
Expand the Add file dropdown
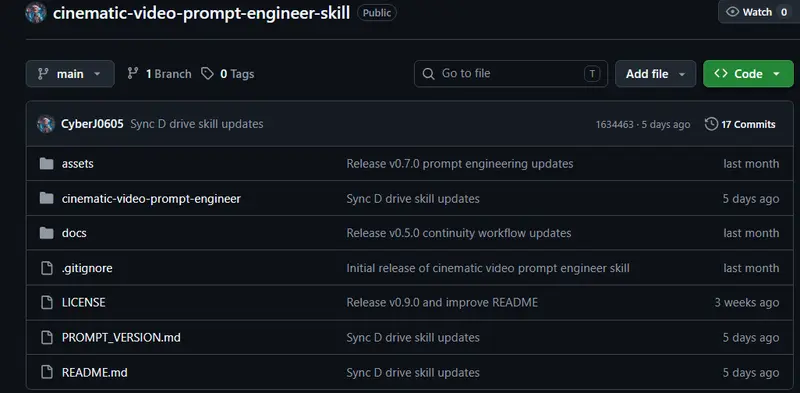coord(655,74)
